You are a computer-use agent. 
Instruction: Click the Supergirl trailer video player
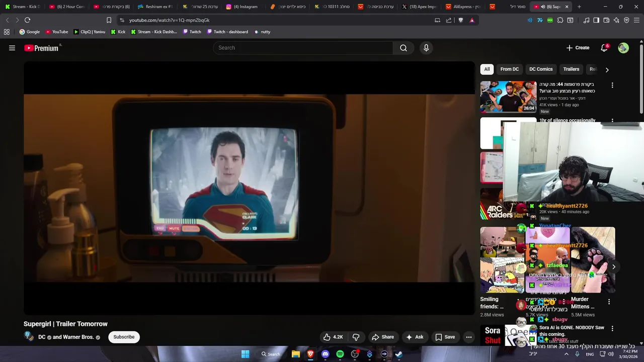pos(249,188)
